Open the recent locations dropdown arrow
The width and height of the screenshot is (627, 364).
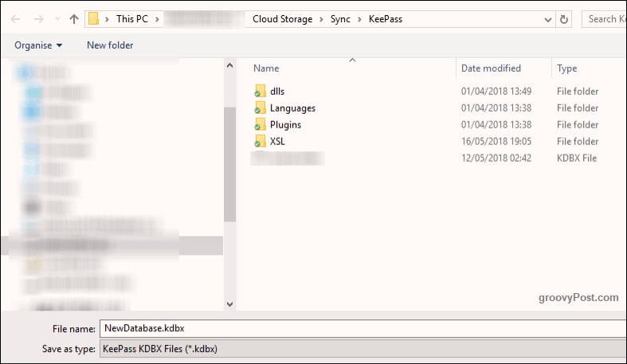(x=57, y=19)
